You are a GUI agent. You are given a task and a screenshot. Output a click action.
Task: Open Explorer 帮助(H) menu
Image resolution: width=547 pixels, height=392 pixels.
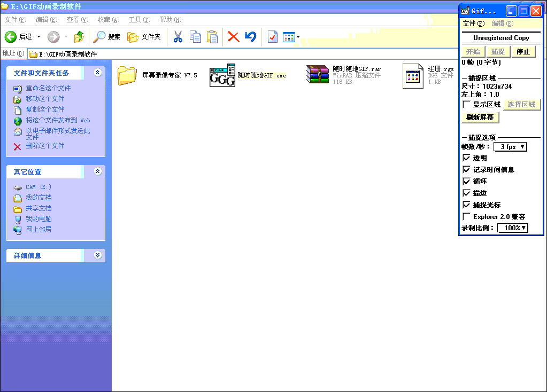pos(171,20)
